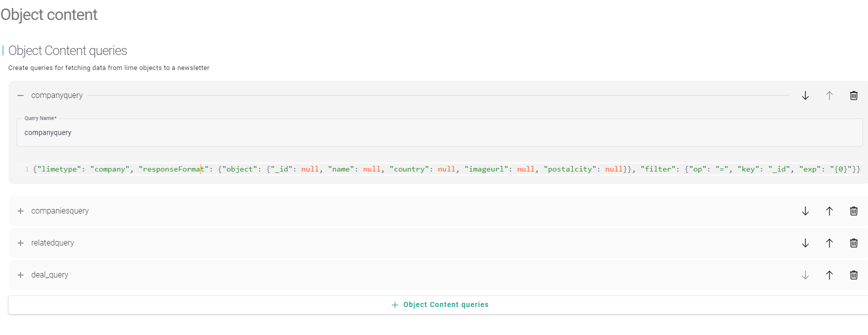Remove deal_query using the trash icon
868x335 pixels.
(x=853, y=275)
